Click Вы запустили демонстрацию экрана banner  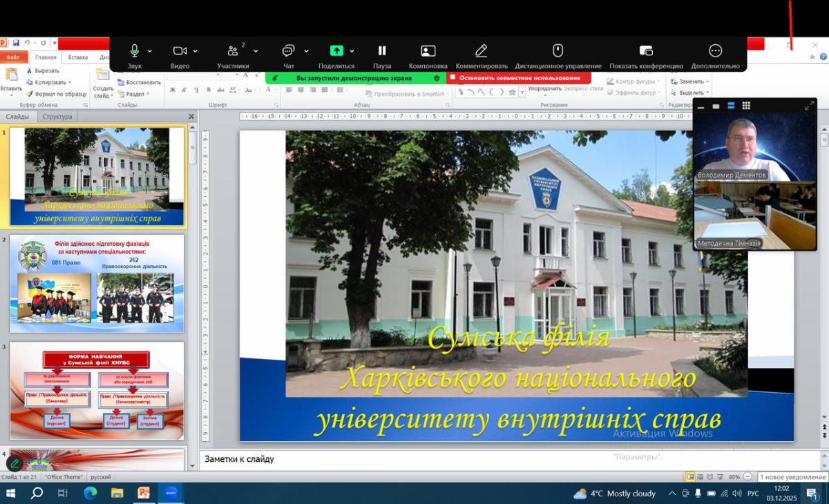(x=356, y=78)
